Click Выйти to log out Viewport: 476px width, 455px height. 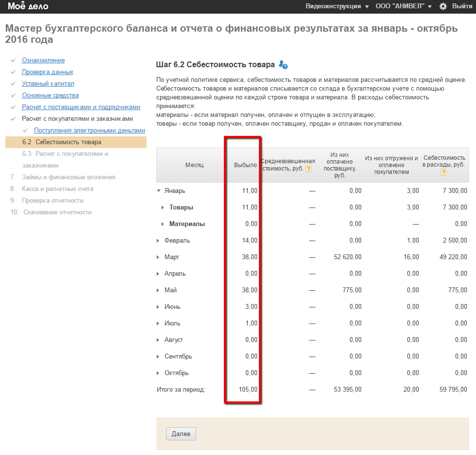click(462, 6)
